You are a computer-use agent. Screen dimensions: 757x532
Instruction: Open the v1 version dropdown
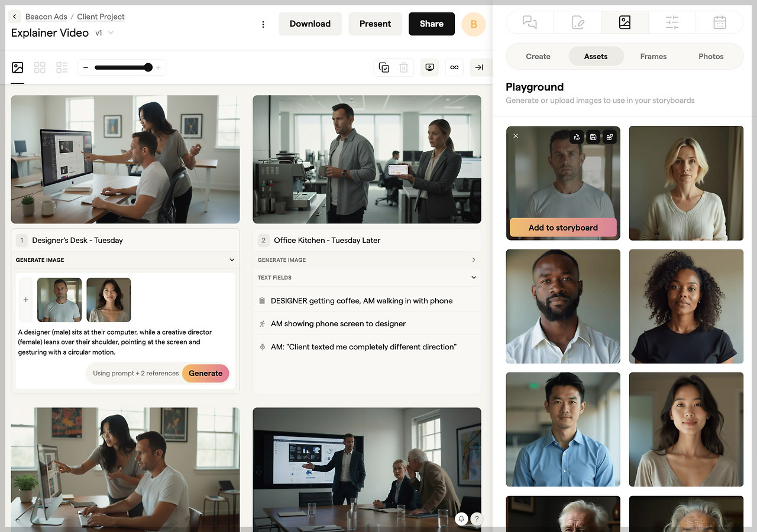[x=104, y=33]
